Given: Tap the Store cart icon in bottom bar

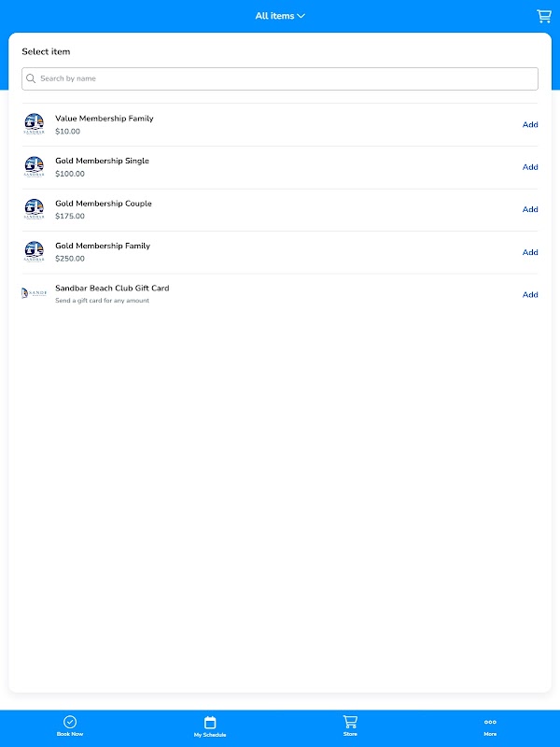Looking at the screenshot, I should tap(350, 721).
